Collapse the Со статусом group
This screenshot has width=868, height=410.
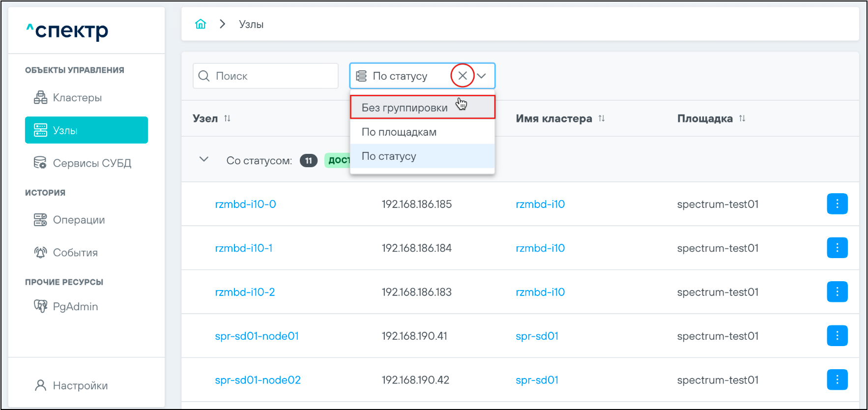click(204, 160)
